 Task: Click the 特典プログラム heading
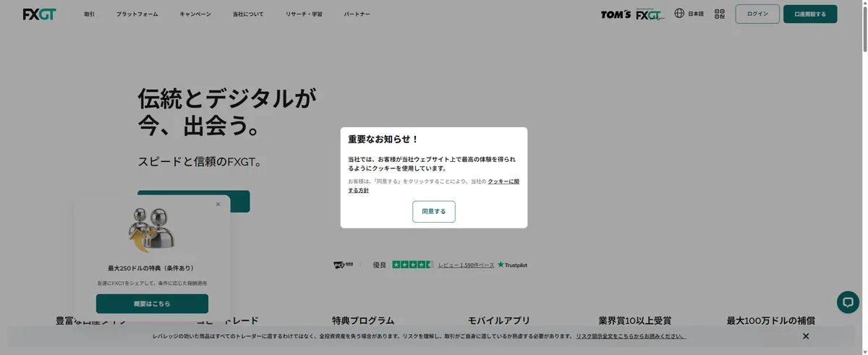tap(363, 320)
